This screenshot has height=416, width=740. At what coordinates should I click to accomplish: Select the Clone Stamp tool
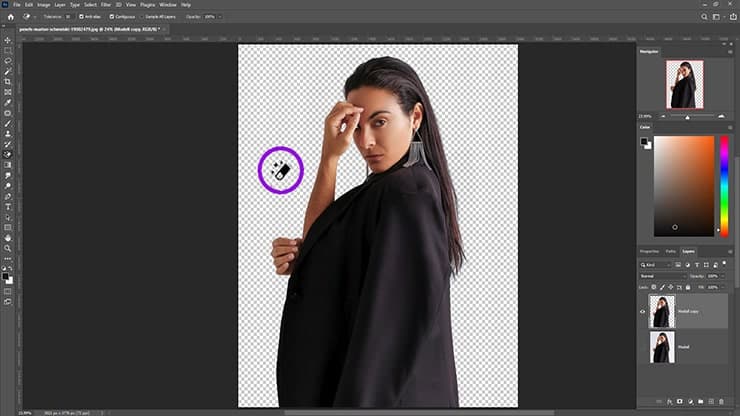(x=8, y=134)
